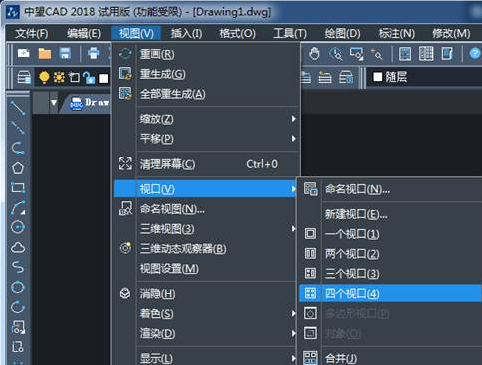Toggle layer freeze sun icon
This screenshot has height=365, width=482.
tap(59, 77)
